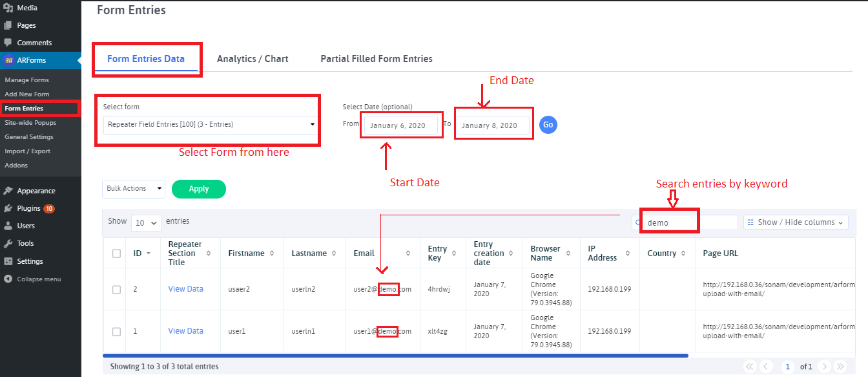Open the Select form dropdown
868x377 pixels.
coord(209,124)
